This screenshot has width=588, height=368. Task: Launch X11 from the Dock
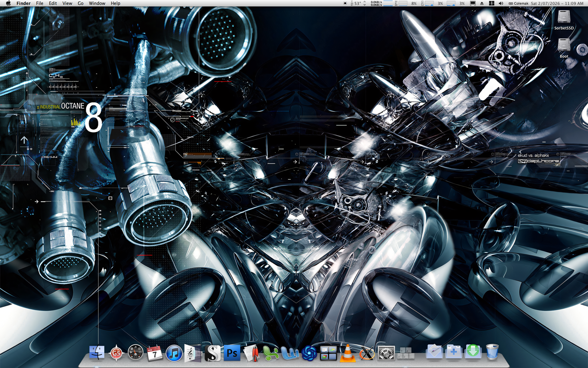pos(367,353)
